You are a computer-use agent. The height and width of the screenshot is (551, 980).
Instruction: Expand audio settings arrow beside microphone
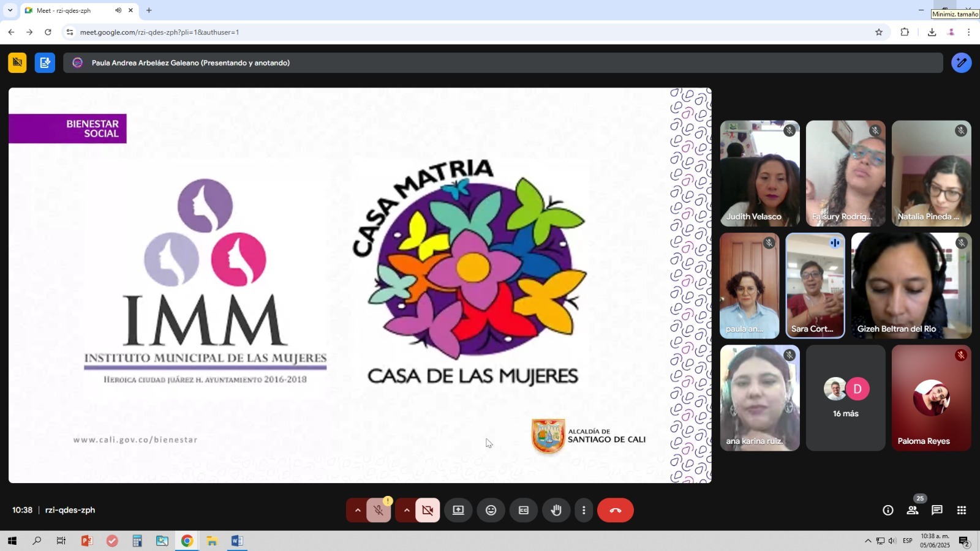358,510
